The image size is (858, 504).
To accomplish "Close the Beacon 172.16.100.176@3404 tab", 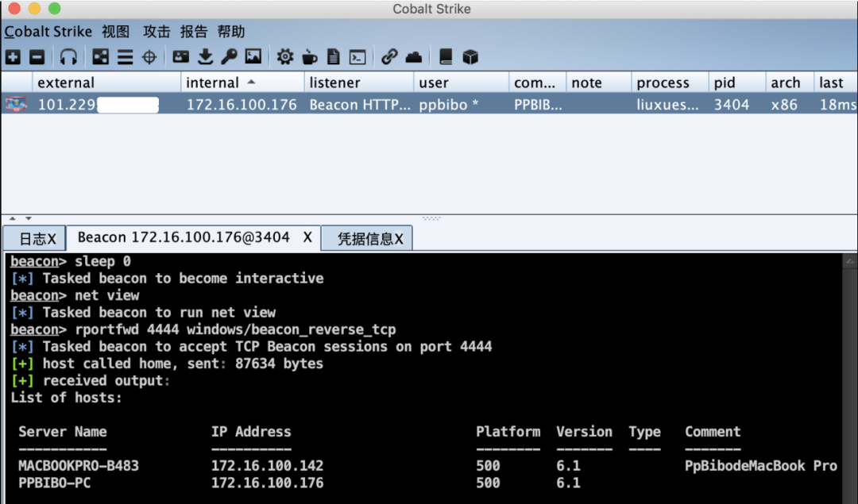I will [307, 237].
